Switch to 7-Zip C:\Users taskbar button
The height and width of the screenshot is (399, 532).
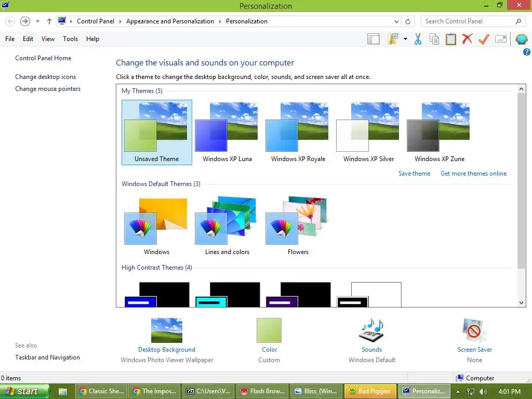click(x=209, y=391)
